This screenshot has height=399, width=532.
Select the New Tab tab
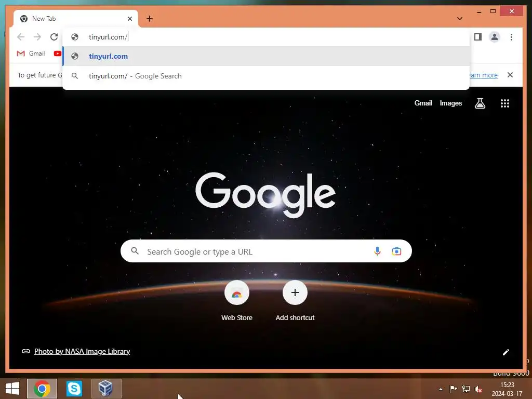(x=75, y=19)
